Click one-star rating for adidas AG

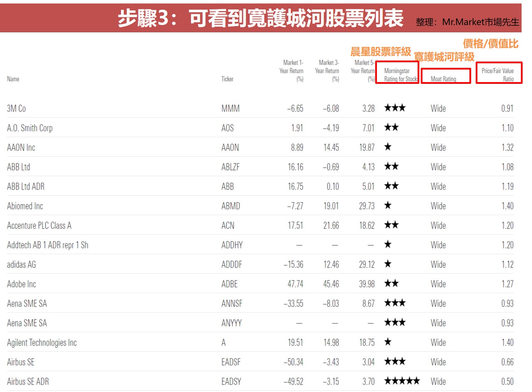coord(388,264)
